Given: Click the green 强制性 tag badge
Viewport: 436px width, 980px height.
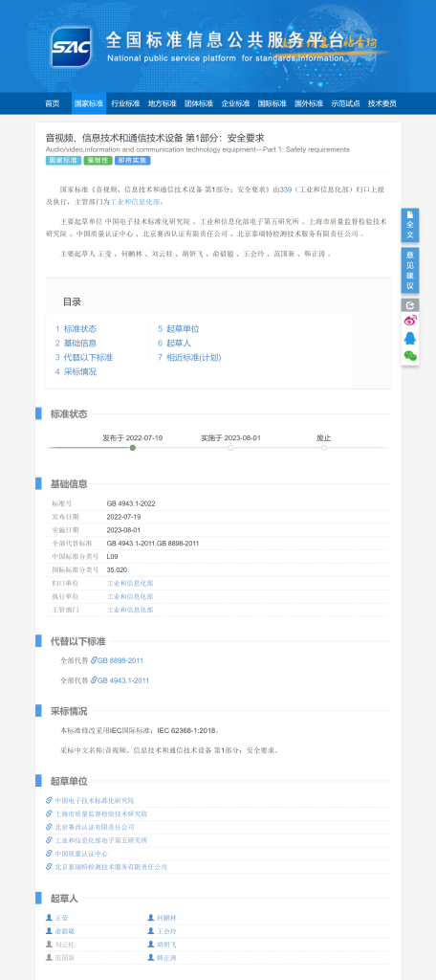Looking at the screenshot, I should pyautogui.click(x=98, y=161).
